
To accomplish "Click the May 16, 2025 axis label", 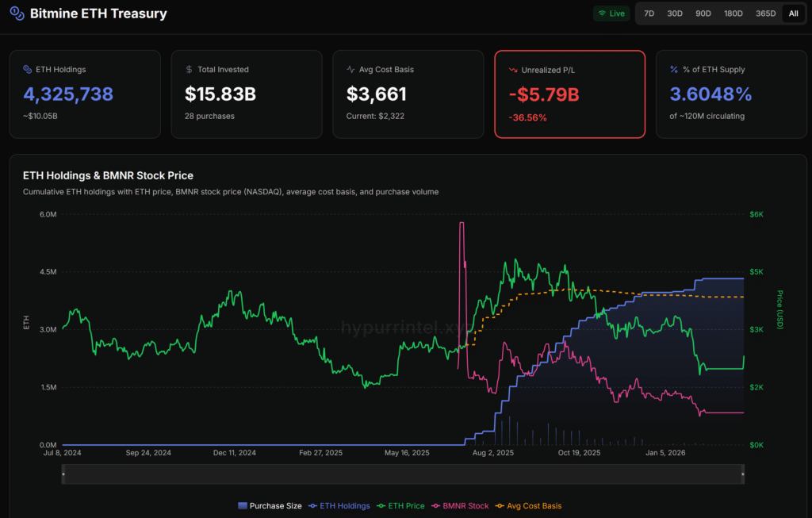I will click(x=407, y=453).
